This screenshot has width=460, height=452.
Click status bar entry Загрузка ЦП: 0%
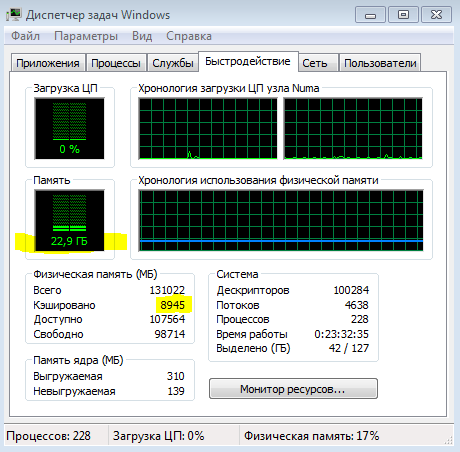coord(158,436)
